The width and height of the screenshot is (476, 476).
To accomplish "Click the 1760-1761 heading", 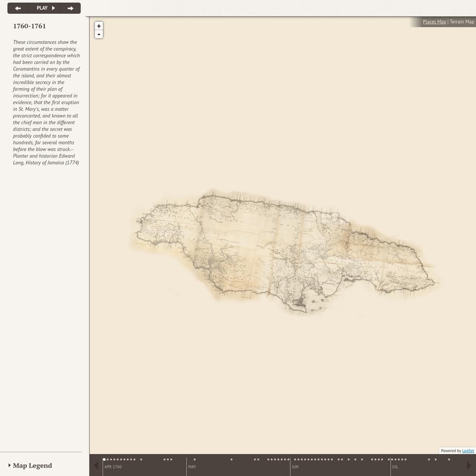I will [30, 26].
